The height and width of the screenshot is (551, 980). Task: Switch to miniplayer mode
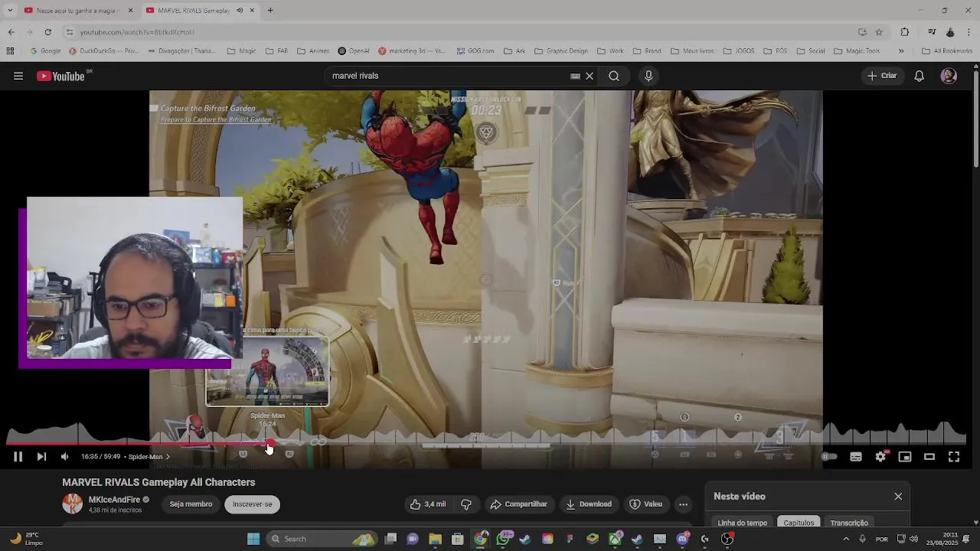pos(905,457)
